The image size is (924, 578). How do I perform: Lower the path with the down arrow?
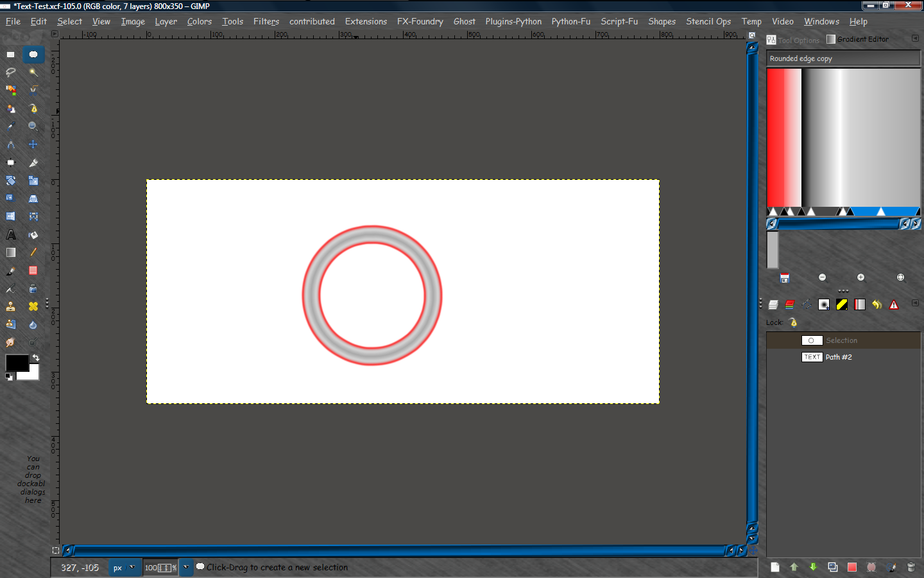[813, 567]
